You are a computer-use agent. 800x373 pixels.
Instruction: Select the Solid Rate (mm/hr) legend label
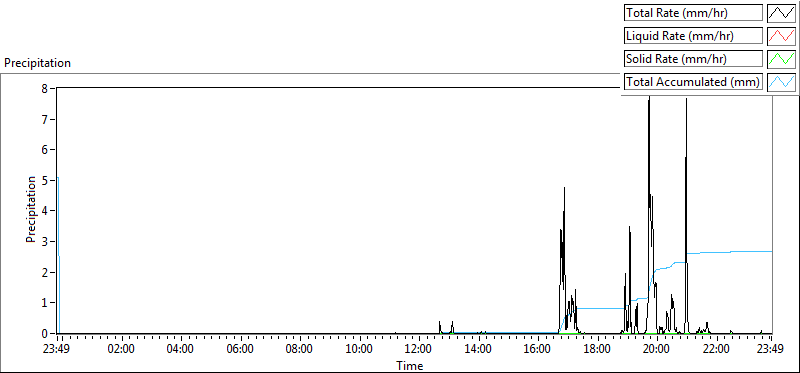pyautogui.click(x=693, y=59)
